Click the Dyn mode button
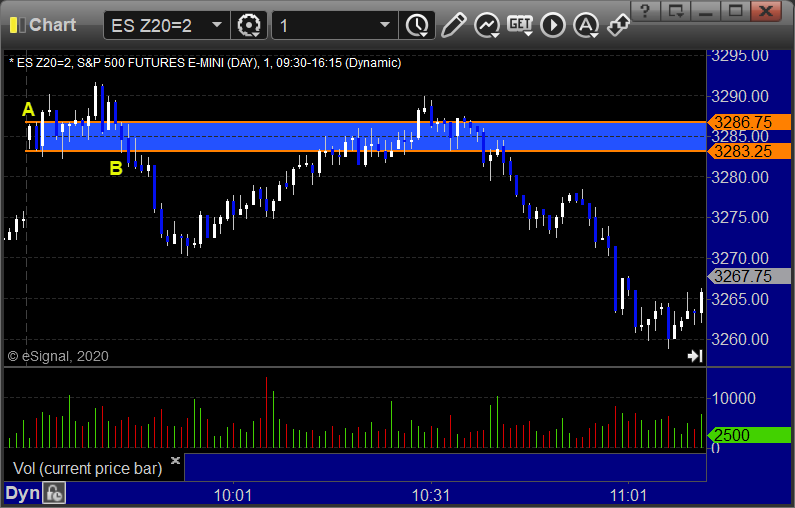The height and width of the screenshot is (508, 795). [23, 493]
